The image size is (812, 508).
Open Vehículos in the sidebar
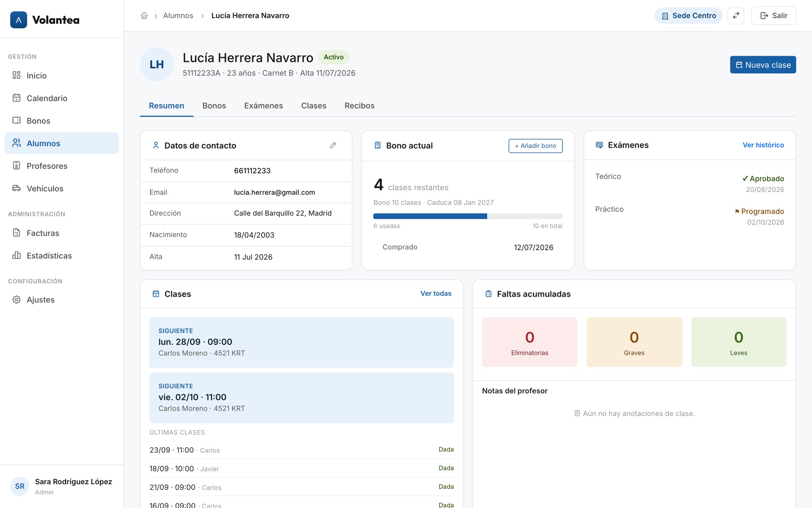(x=62, y=188)
